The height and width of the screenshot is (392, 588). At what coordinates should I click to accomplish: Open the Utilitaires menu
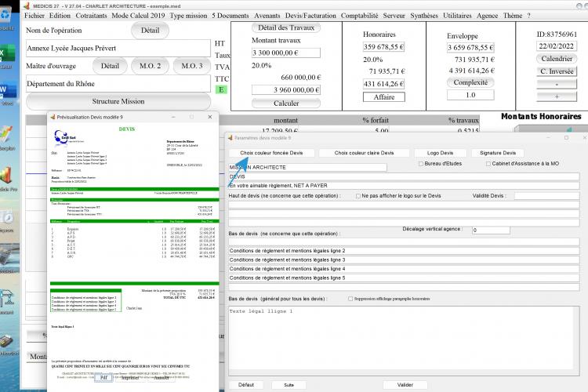point(457,16)
